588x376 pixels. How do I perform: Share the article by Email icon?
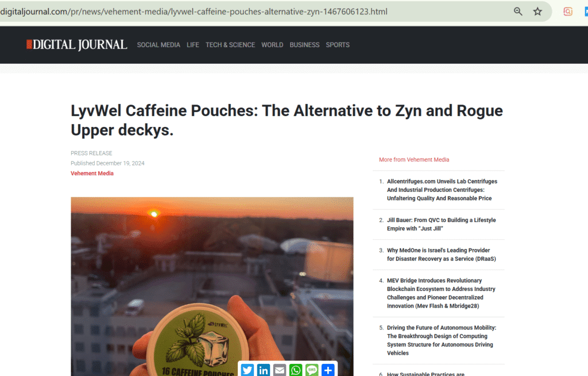(x=280, y=370)
